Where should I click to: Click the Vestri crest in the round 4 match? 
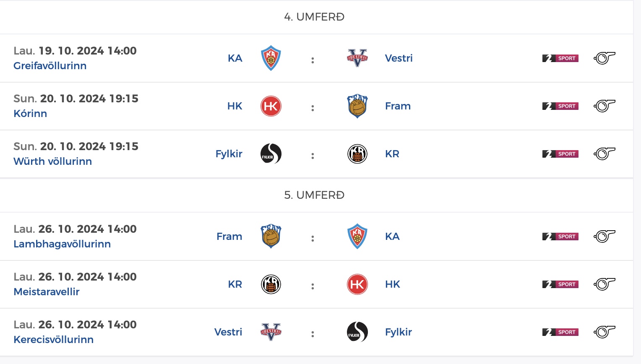coord(357,58)
